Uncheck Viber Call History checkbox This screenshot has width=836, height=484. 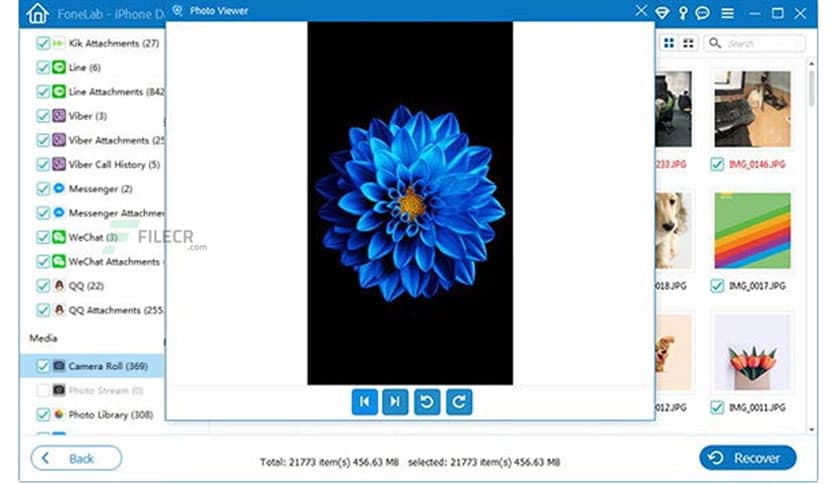point(43,164)
